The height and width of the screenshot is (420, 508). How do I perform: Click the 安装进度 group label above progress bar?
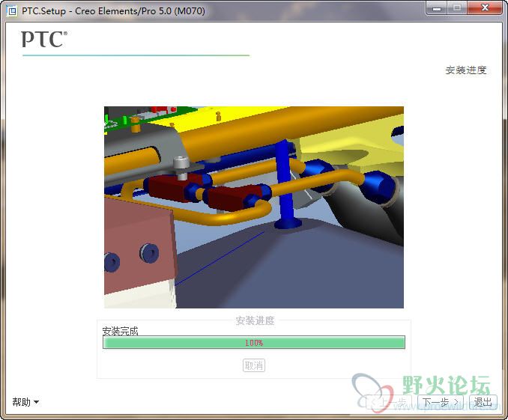[255, 320]
